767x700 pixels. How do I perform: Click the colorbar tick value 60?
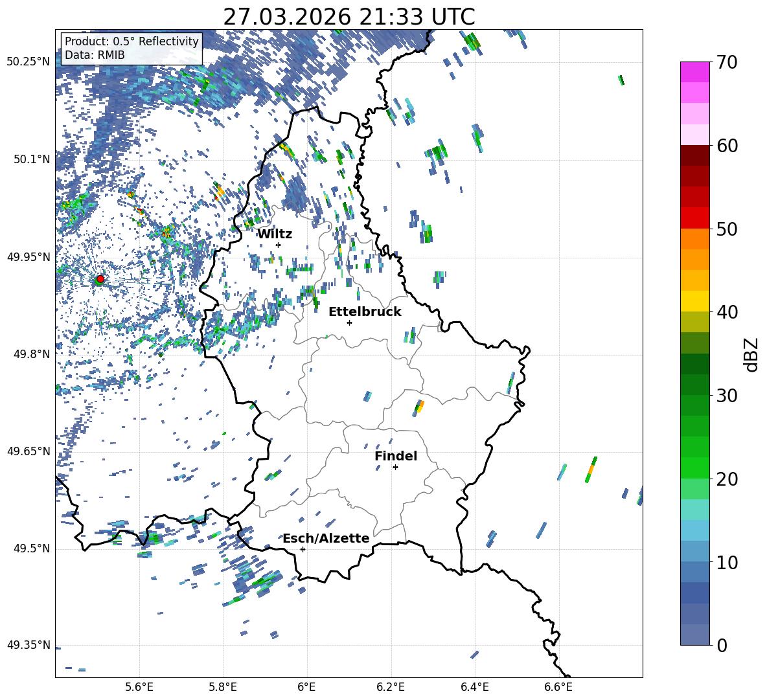click(727, 146)
